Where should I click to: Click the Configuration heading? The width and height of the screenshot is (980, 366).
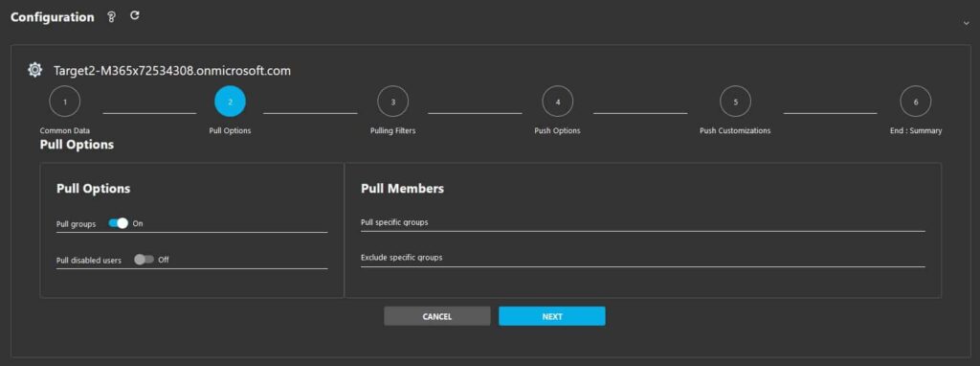pyautogui.click(x=53, y=17)
